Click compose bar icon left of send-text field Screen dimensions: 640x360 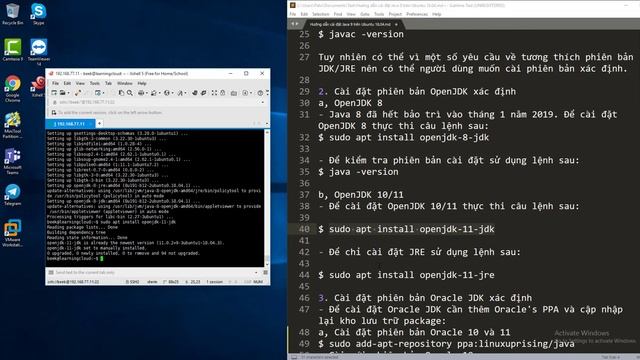51,272
